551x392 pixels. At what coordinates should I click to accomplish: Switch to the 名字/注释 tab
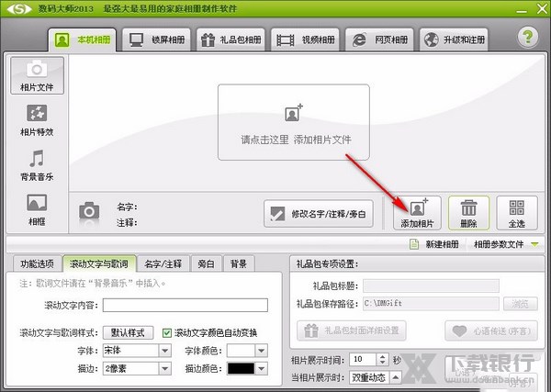click(x=164, y=263)
